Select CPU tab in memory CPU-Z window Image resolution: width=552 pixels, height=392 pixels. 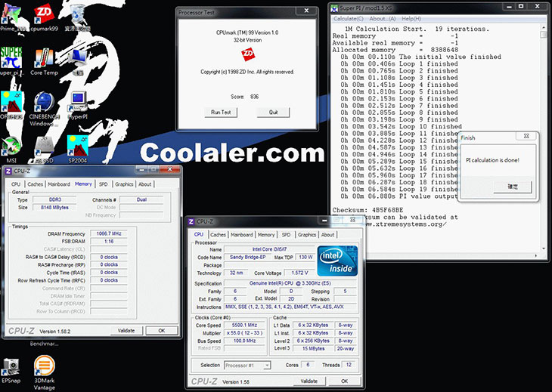point(16,184)
